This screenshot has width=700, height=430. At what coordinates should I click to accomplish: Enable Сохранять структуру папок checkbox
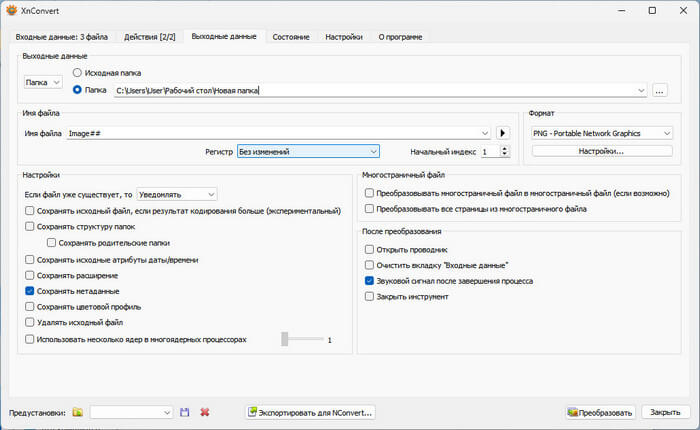[x=30, y=227]
